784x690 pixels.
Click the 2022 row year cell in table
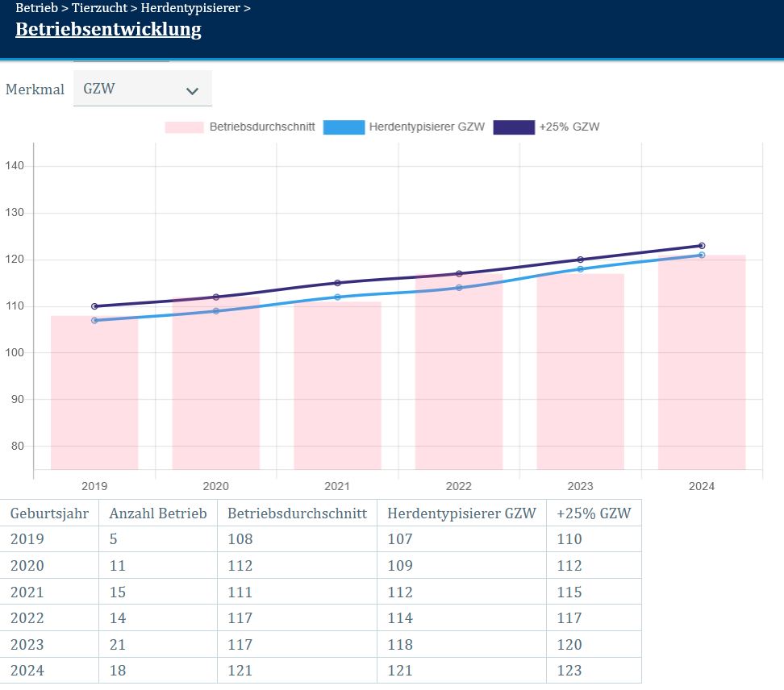coord(27,618)
